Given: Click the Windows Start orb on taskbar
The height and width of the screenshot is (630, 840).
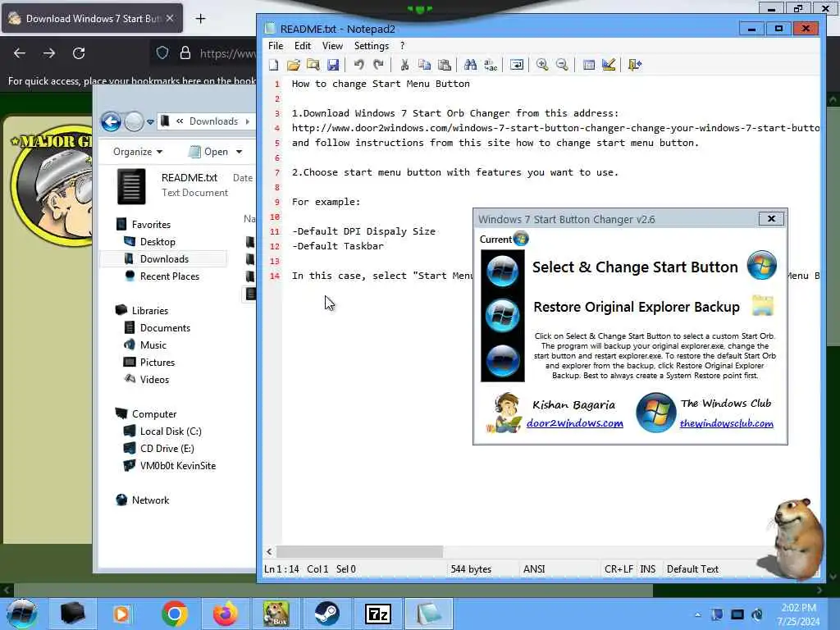Looking at the screenshot, I should coord(21,614).
